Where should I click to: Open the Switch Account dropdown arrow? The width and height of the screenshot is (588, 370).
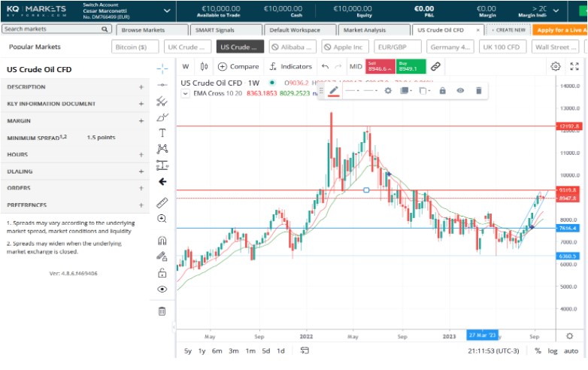167,11
